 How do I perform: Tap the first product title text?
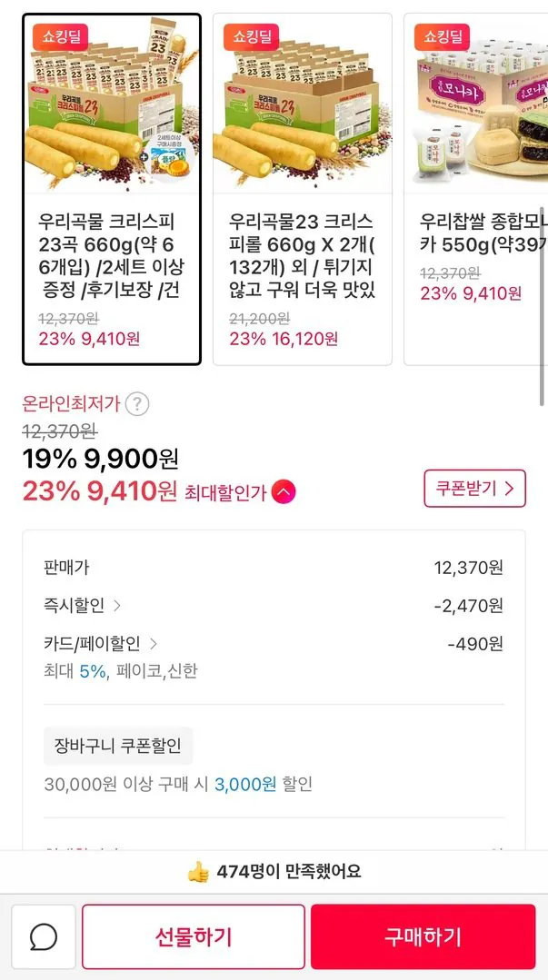pyautogui.click(x=111, y=256)
